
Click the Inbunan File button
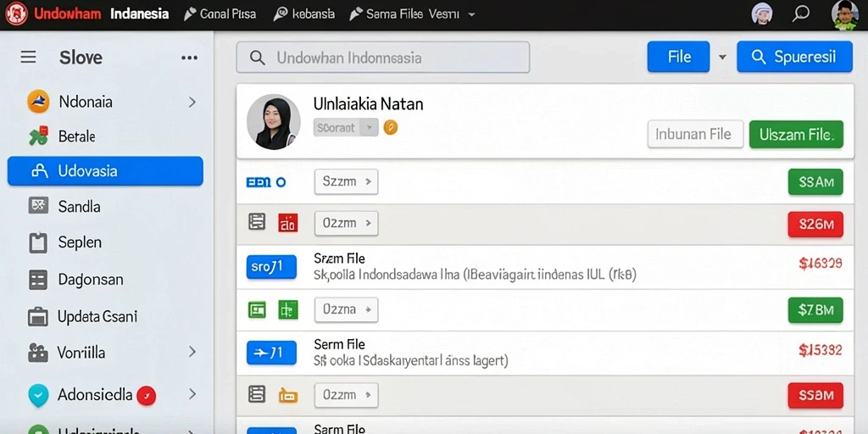(695, 134)
